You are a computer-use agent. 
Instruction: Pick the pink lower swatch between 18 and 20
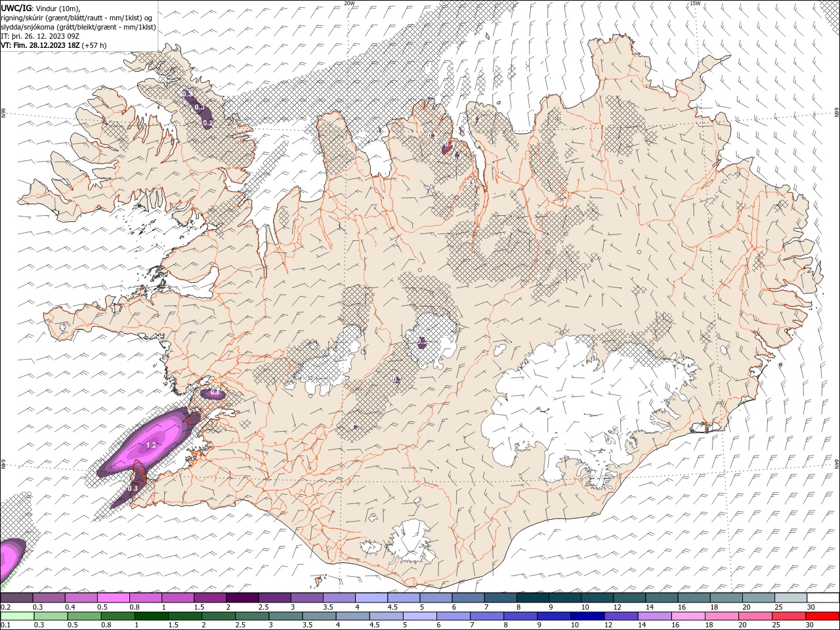[x=722, y=616]
